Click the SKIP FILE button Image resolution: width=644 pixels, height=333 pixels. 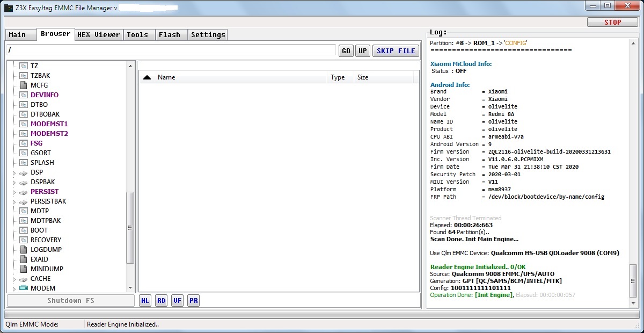[x=396, y=51]
